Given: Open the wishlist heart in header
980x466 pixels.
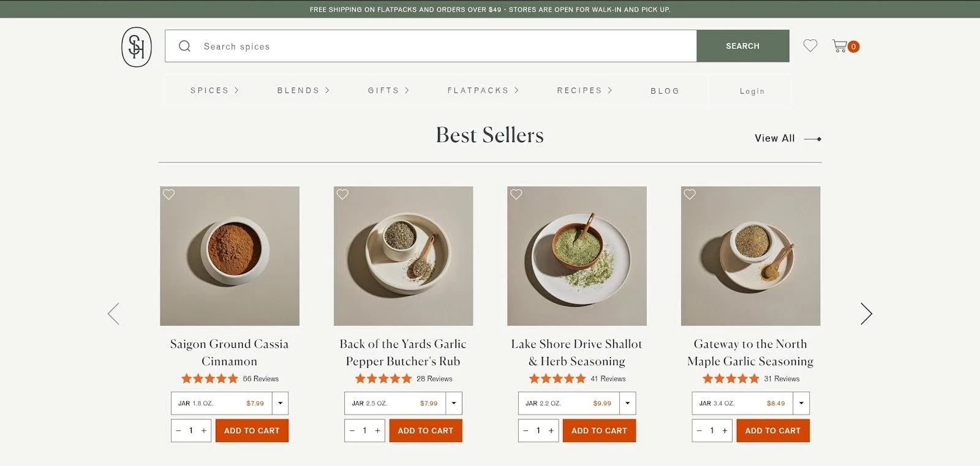Looking at the screenshot, I should pos(810,46).
